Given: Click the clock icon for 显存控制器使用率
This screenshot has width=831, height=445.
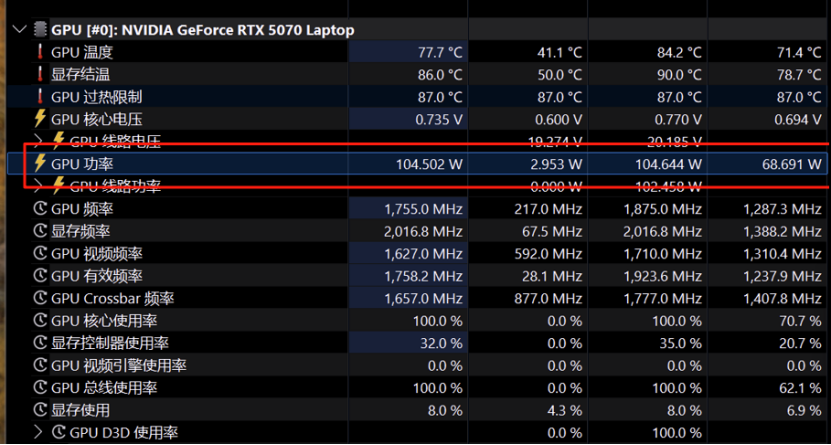Looking at the screenshot, I should click(40, 342).
